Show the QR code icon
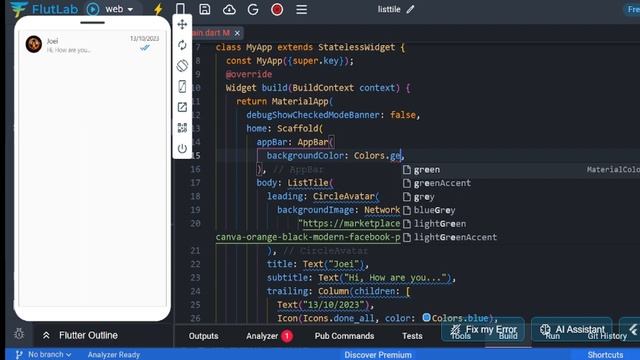The width and height of the screenshot is (640, 360). [182, 127]
